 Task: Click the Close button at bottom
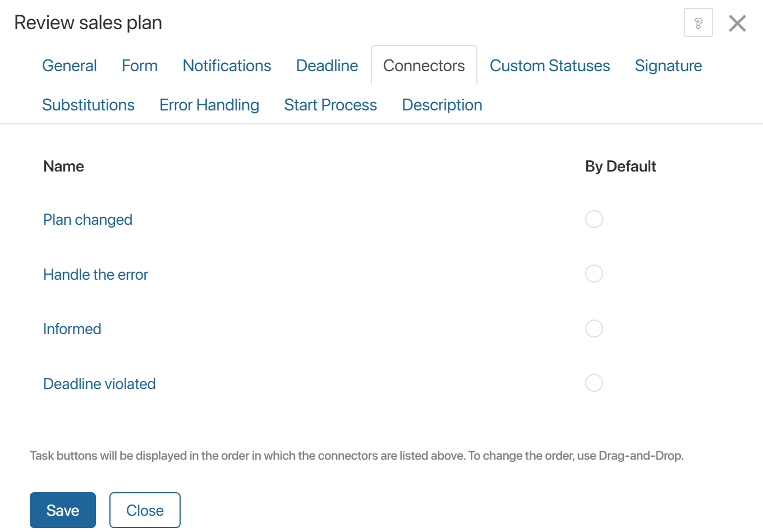145,510
